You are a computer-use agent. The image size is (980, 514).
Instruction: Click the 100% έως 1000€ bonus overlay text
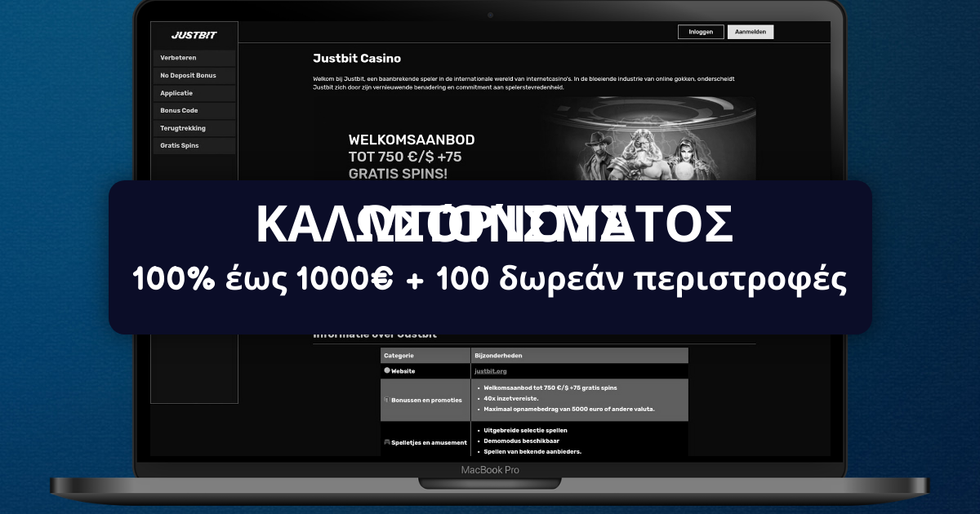[x=490, y=280]
